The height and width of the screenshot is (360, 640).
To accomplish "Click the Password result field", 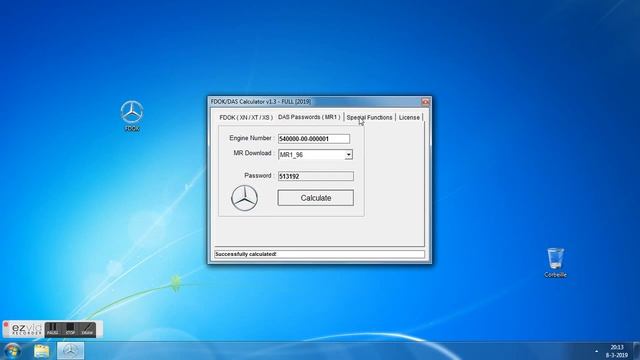I will click(316, 176).
